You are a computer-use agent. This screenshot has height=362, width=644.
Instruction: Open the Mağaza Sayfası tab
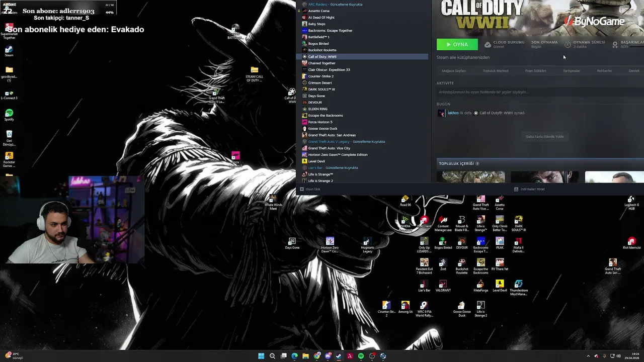(x=454, y=71)
